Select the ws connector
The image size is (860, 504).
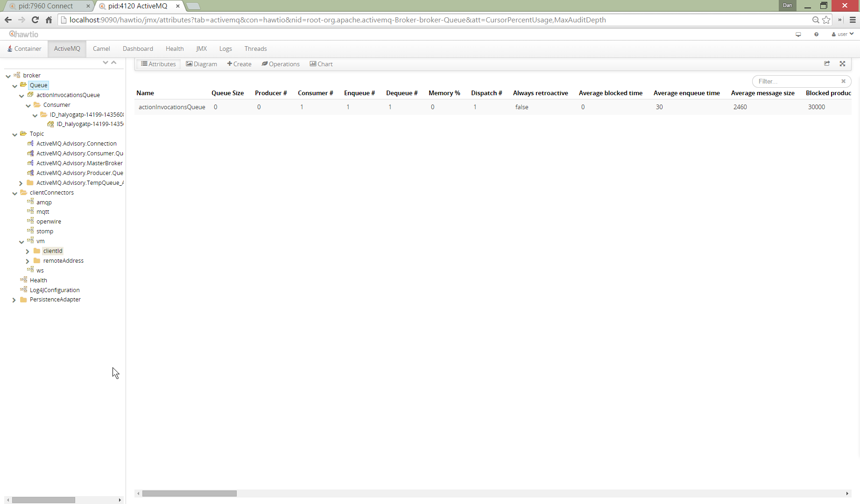(x=40, y=270)
